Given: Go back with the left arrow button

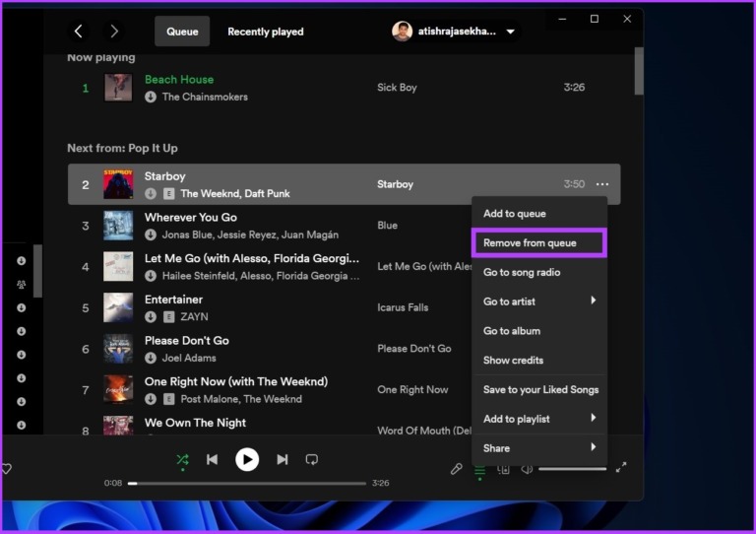Looking at the screenshot, I should tap(79, 32).
